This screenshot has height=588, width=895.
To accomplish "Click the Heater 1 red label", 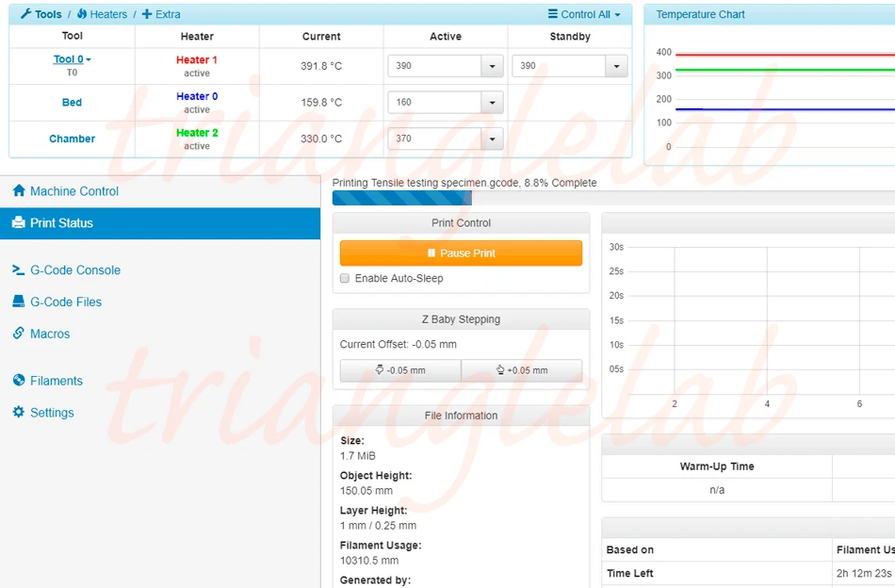I will 196,60.
